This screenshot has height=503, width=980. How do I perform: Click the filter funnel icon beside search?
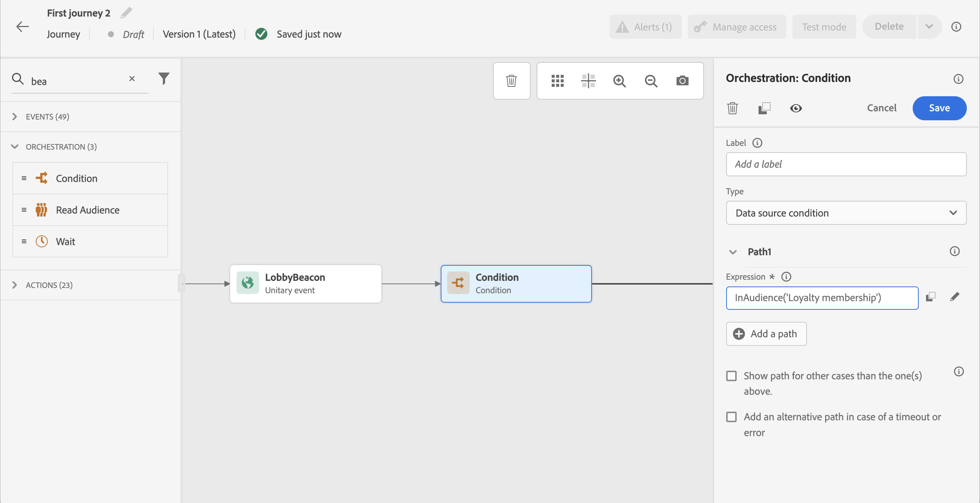164,78
